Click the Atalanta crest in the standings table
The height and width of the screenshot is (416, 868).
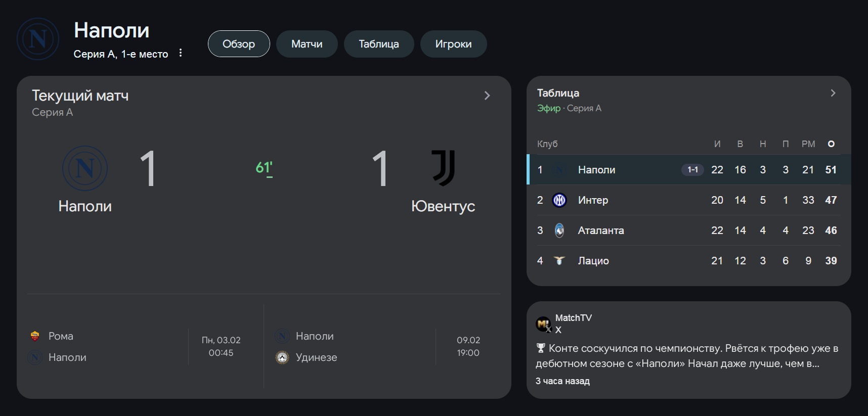pos(559,230)
